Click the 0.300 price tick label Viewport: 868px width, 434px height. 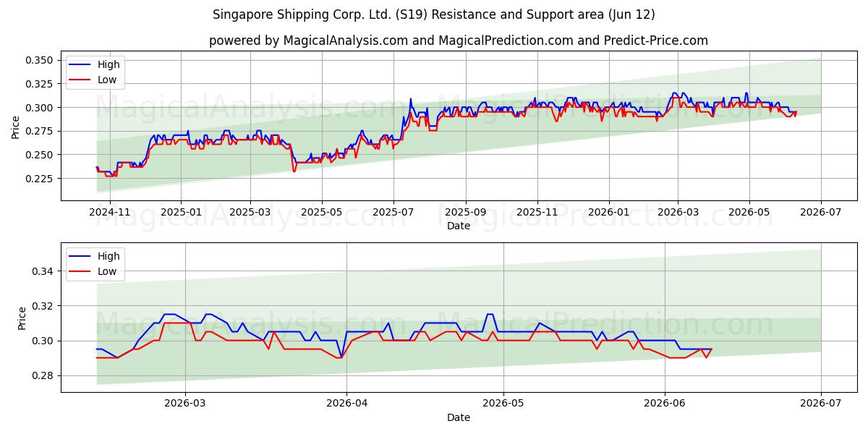point(41,108)
